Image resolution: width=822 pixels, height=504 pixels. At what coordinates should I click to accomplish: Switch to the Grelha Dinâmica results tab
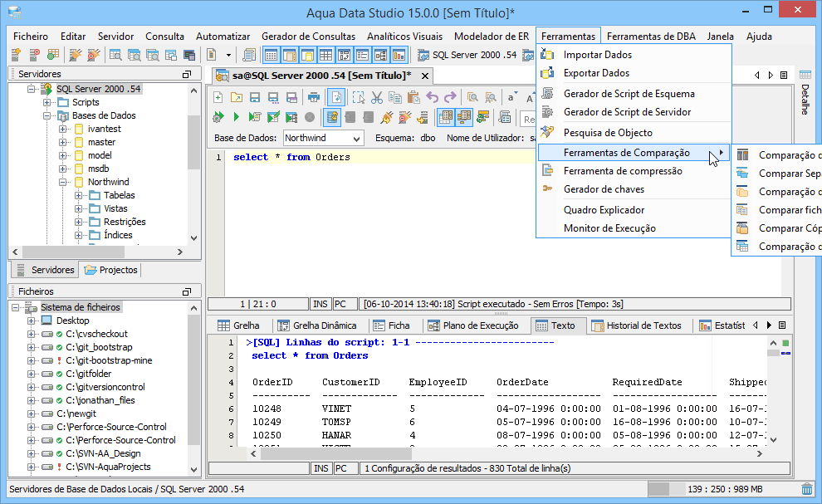point(317,325)
